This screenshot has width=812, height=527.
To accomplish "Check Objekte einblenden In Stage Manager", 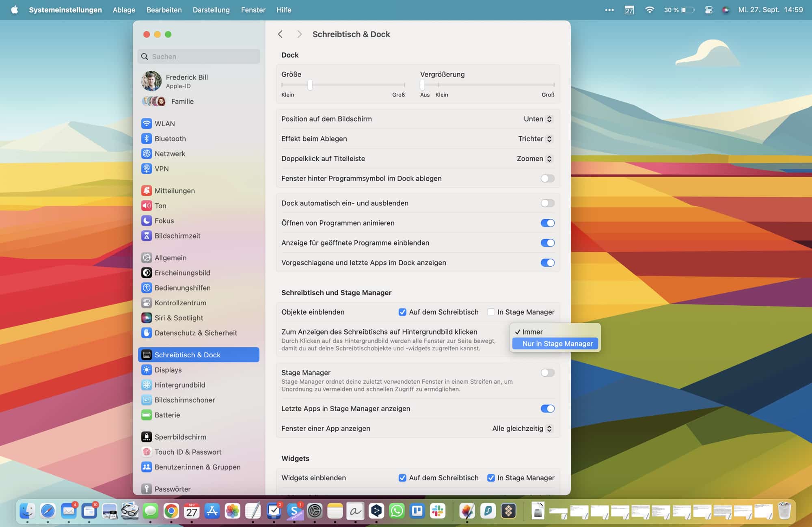I will coord(491,312).
